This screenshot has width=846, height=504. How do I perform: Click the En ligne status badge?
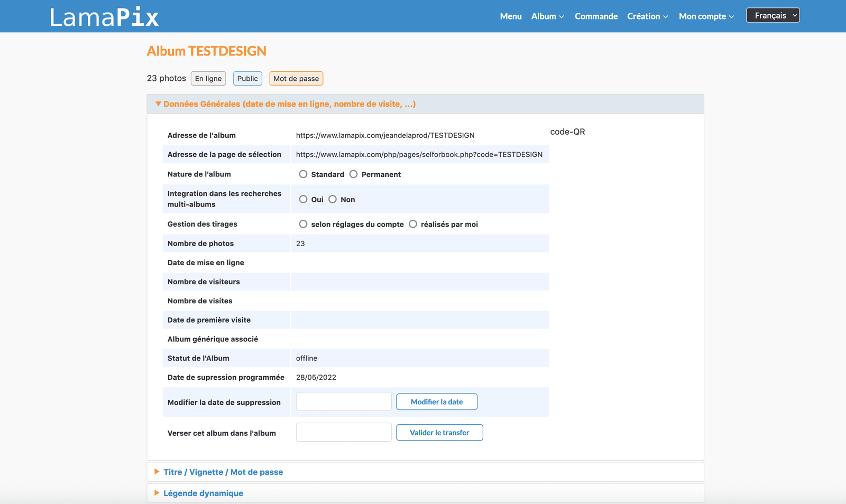pyautogui.click(x=208, y=79)
